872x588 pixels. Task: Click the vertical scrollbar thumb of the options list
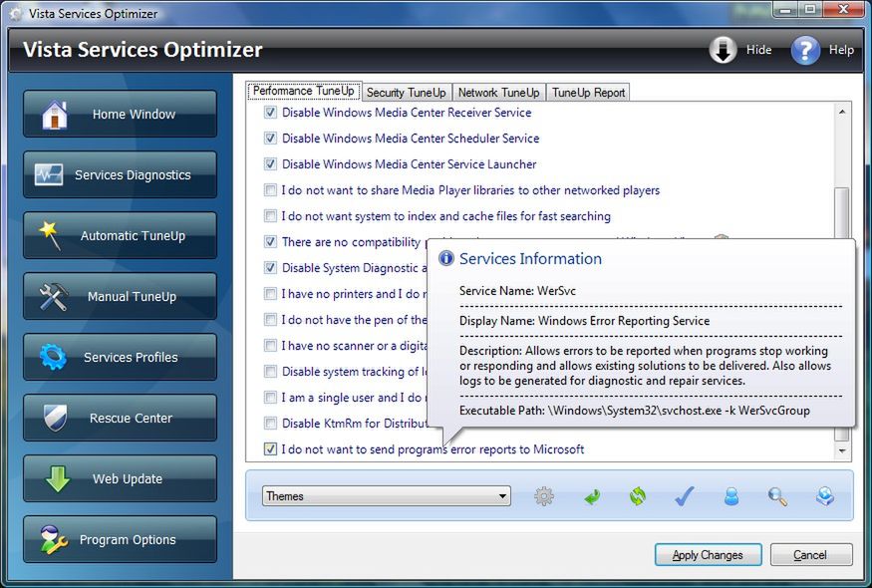tap(842, 214)
